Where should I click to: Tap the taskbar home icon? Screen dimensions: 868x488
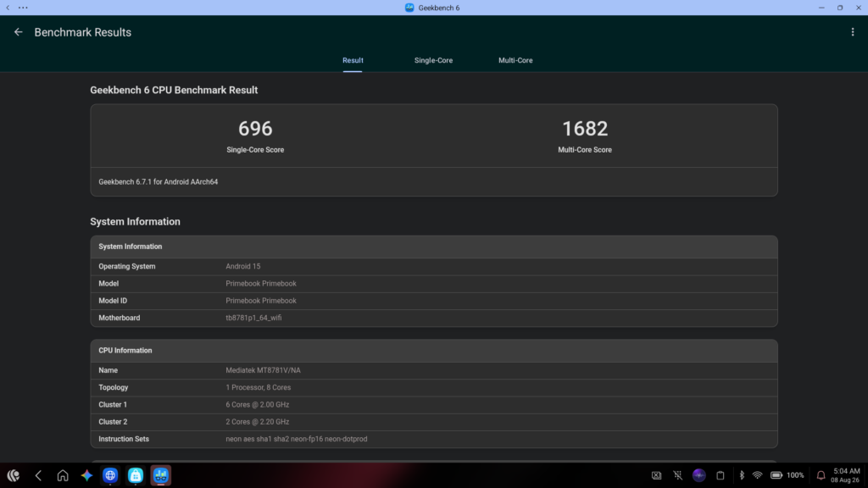[x=63, y=475]
